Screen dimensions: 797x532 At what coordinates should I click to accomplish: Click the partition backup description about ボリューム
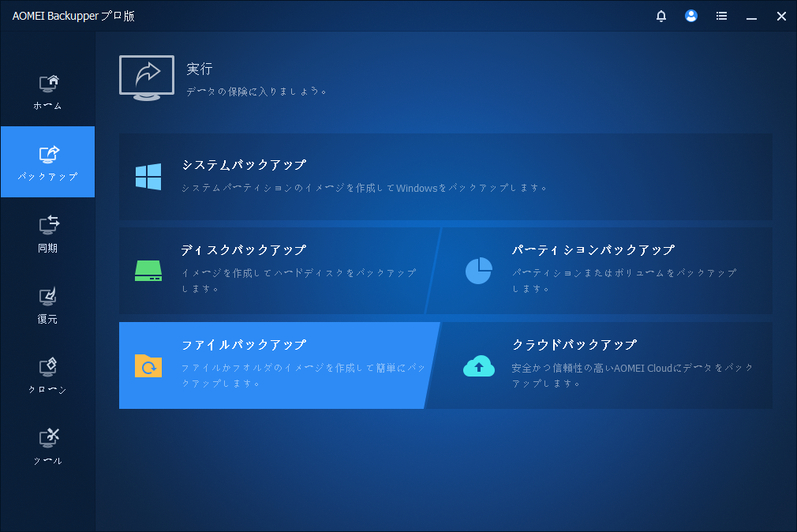point(624,281)
